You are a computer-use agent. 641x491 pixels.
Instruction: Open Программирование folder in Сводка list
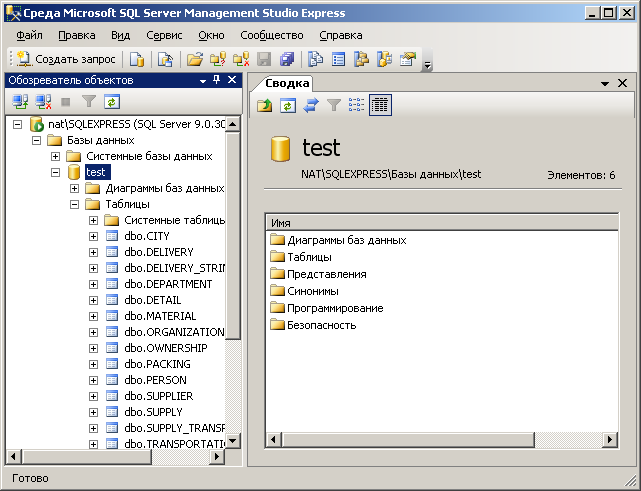click(x=335, y=308)
